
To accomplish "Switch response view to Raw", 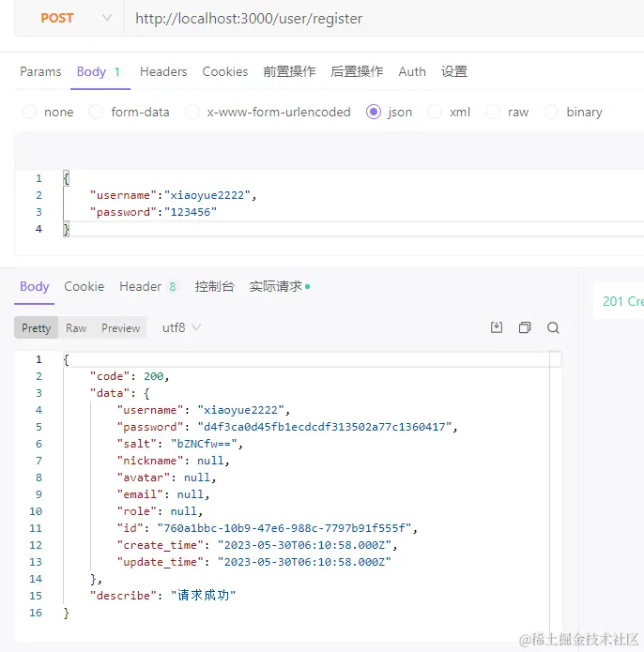I will click(76, 327).
